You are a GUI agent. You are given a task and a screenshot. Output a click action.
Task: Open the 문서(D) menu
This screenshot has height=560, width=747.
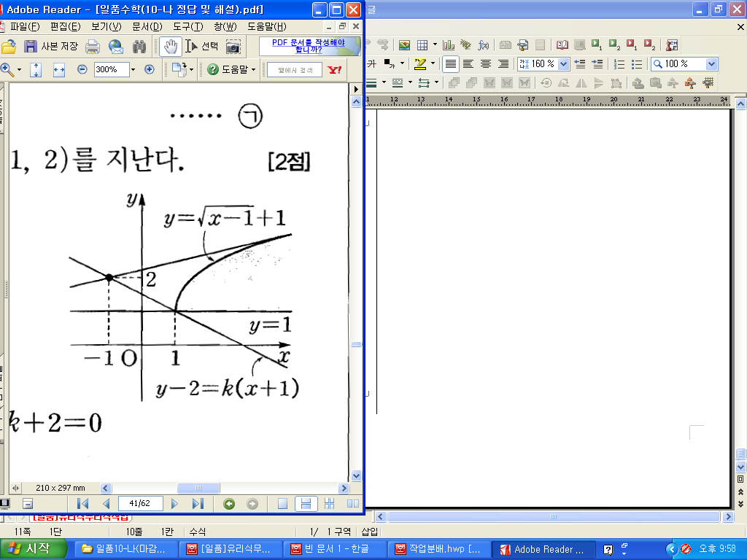point(147,26)
